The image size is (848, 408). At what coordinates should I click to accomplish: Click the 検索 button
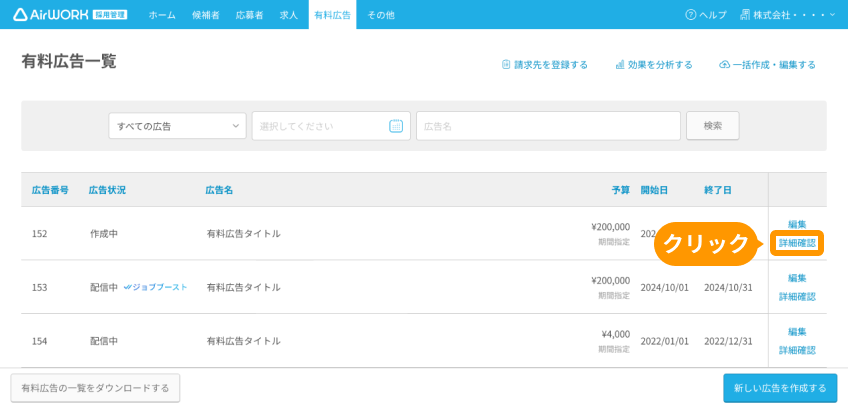713,126
